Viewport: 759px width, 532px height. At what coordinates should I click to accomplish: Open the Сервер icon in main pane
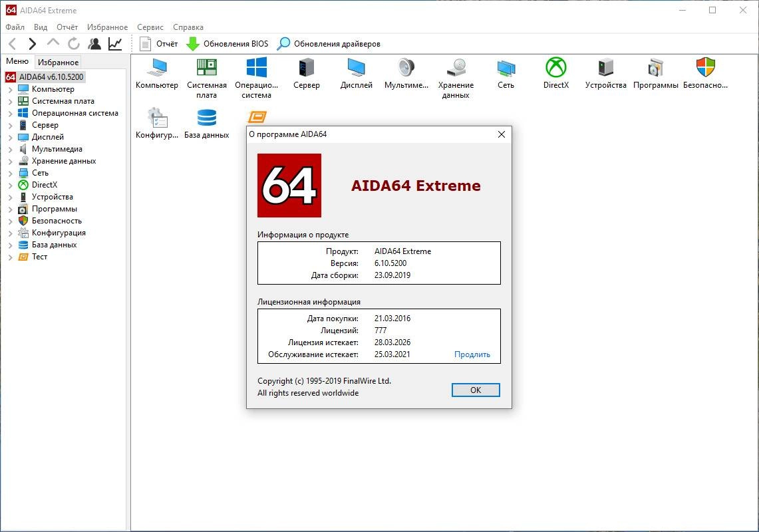tap(307, 74)
